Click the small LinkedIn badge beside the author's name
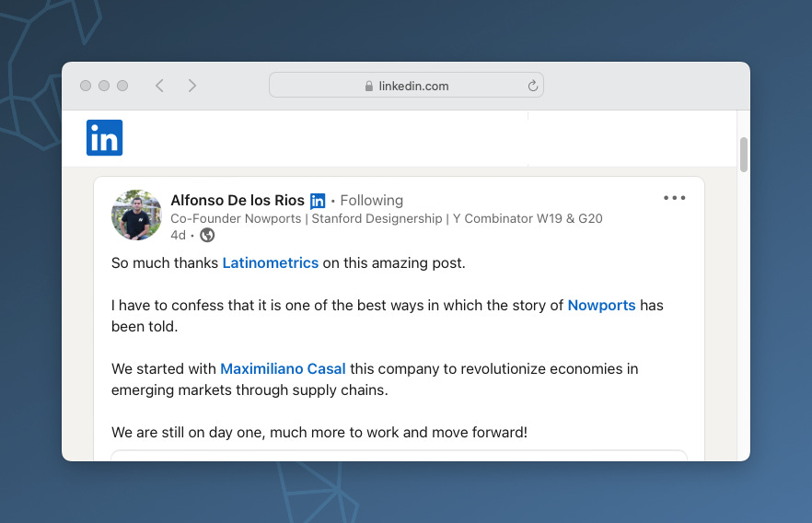 318,201
